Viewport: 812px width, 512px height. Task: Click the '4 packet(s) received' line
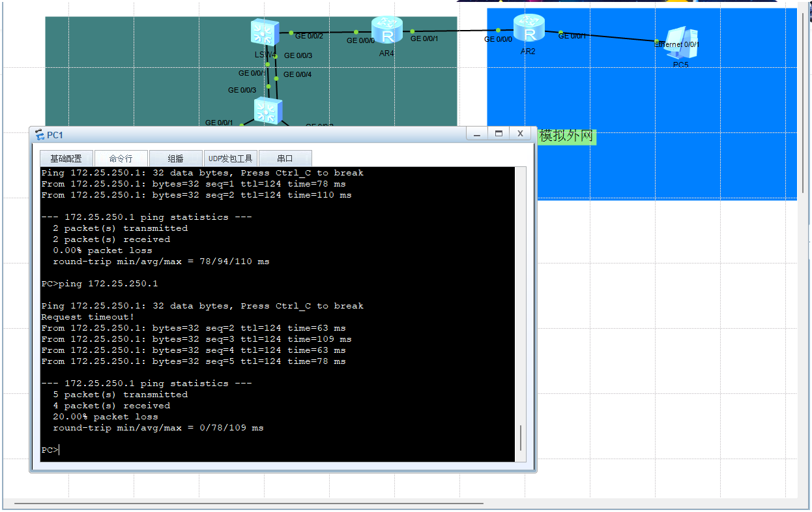pyautogui.click(x=111, y=406)
